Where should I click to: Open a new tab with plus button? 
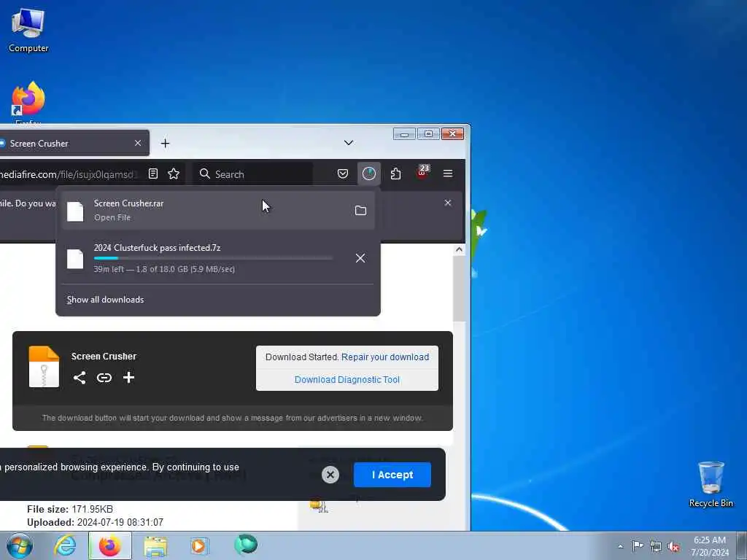click(x=166, y=144)
